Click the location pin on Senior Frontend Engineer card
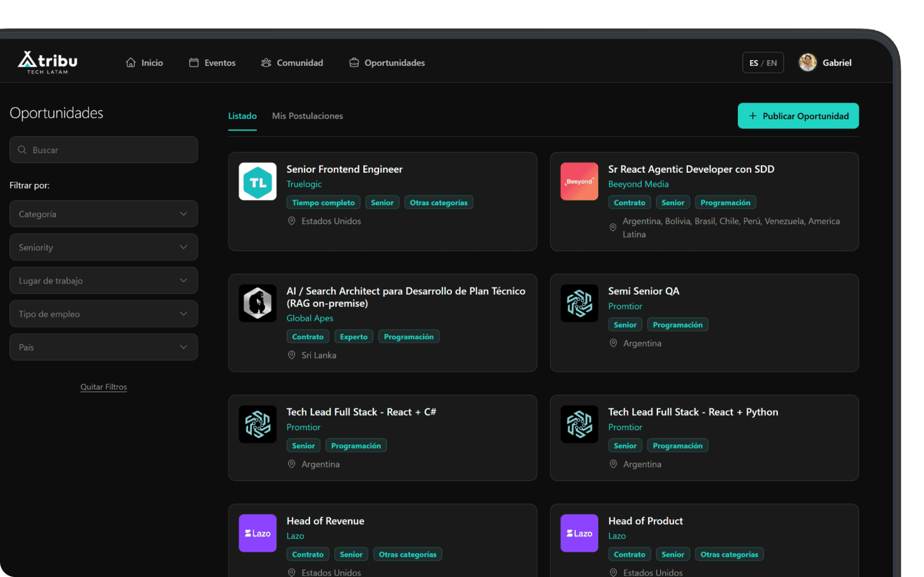The image size is (924, 577). point(292,221)
